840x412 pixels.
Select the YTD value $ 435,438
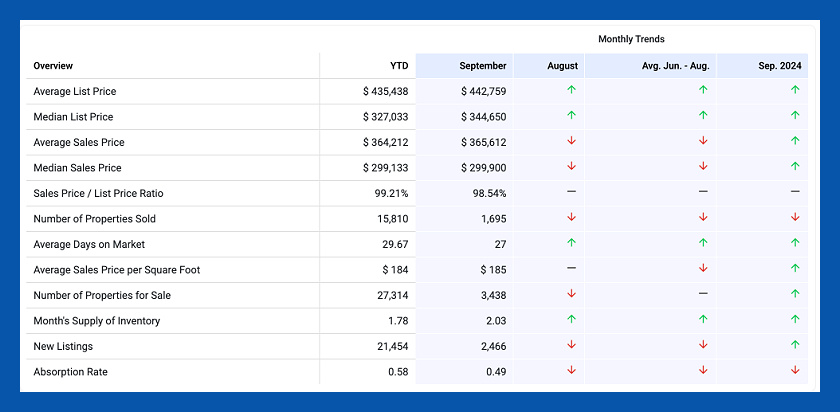(x=385, y=92)
